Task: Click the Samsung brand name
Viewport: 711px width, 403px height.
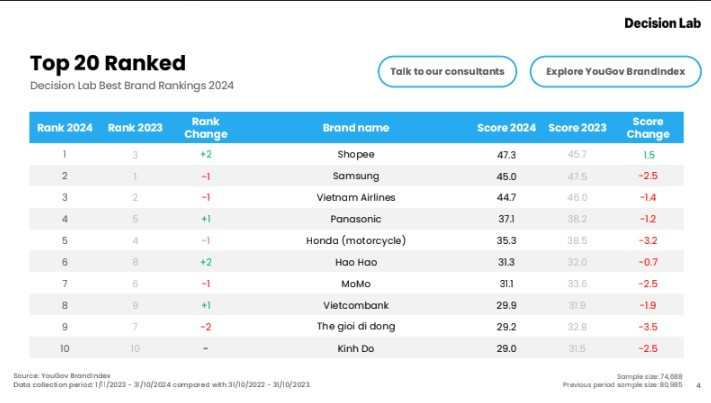Action: pyautogui.click(x=355, y=176)
